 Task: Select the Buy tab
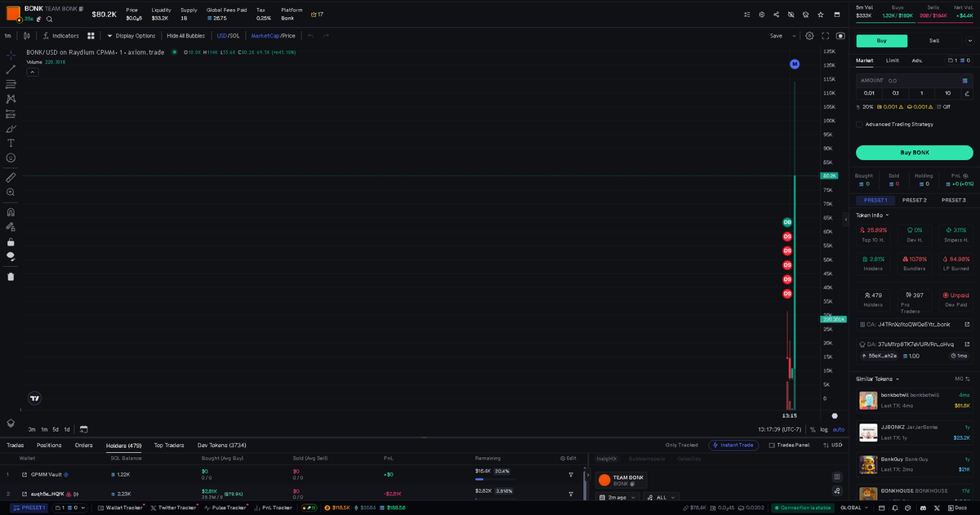(881, 41)
